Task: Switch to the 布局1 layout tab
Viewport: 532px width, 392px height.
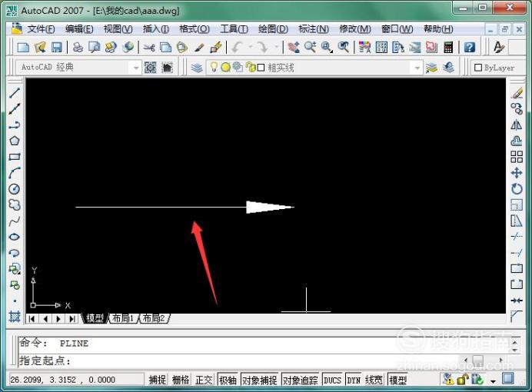Action: coord(122,318)
